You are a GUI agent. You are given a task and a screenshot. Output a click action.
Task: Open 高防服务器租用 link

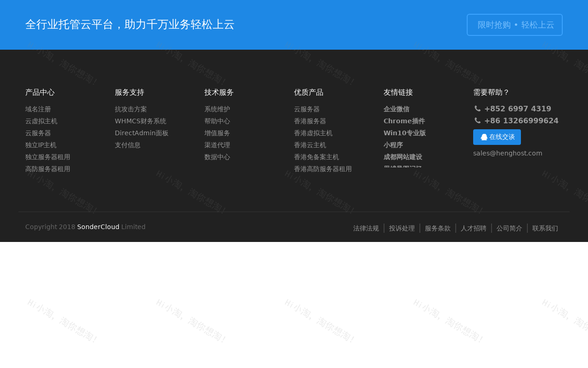pos(48,168)
